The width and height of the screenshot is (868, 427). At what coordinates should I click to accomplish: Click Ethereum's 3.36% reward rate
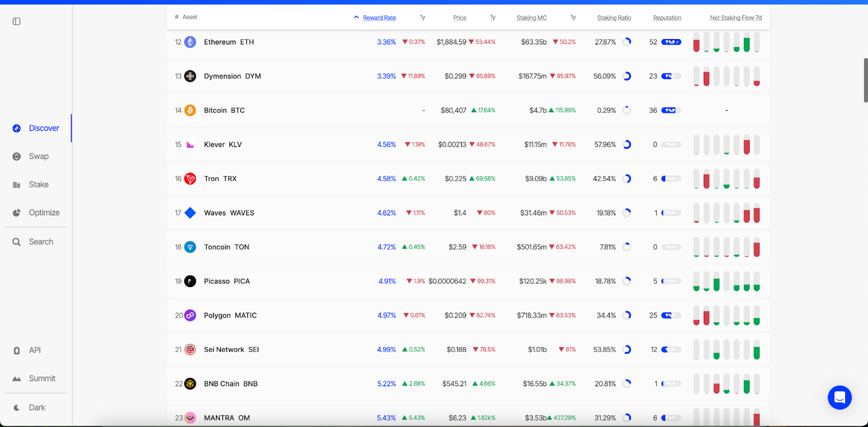tap(386, 42)
